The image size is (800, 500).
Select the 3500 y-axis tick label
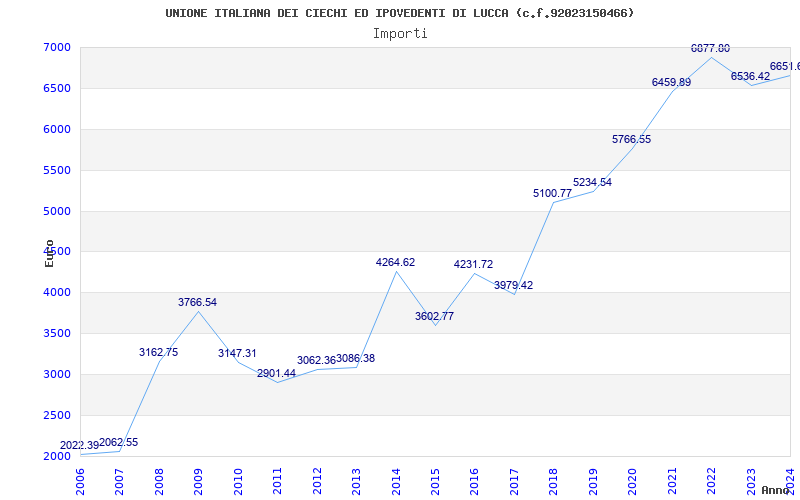(57, 334)
